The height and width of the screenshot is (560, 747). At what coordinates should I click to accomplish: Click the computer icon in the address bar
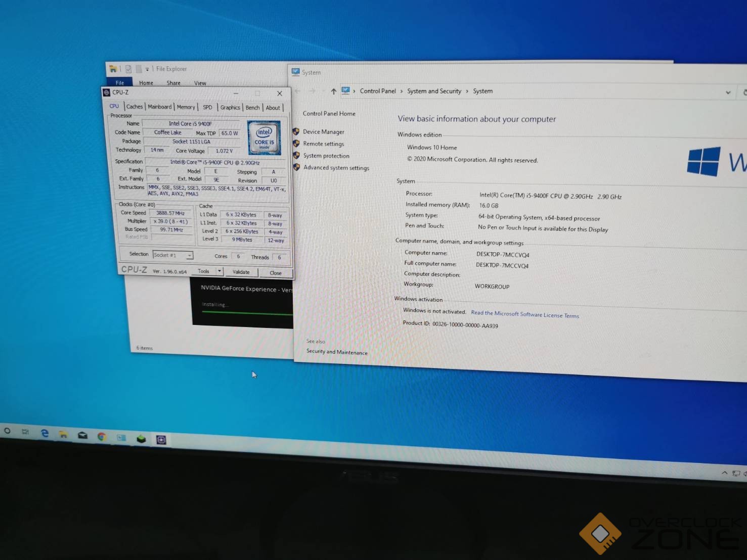pyautogui.click(x=345, y=90)
